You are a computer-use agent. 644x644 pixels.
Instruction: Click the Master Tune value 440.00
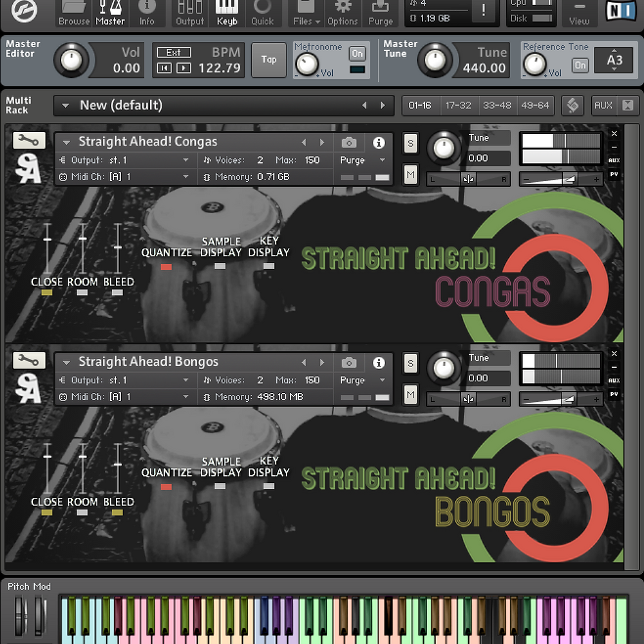click(x=484, y=68)
